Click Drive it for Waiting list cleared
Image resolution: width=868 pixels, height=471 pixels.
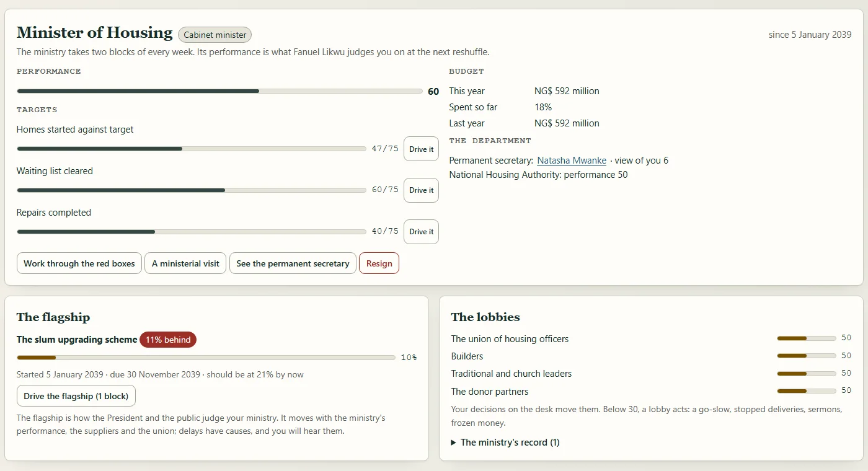tap(421, 190)
